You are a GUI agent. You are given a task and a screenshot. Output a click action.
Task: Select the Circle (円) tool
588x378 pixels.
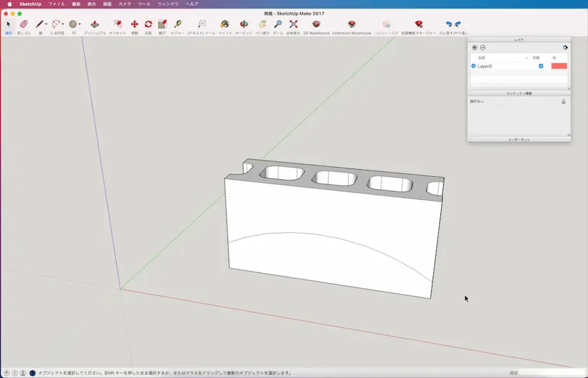[x=73, y=24]
